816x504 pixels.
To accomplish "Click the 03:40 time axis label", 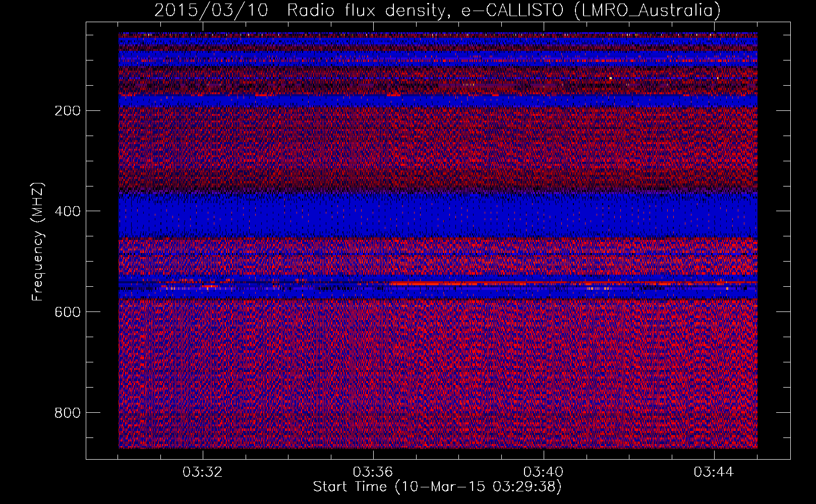I will click(544, 472).
